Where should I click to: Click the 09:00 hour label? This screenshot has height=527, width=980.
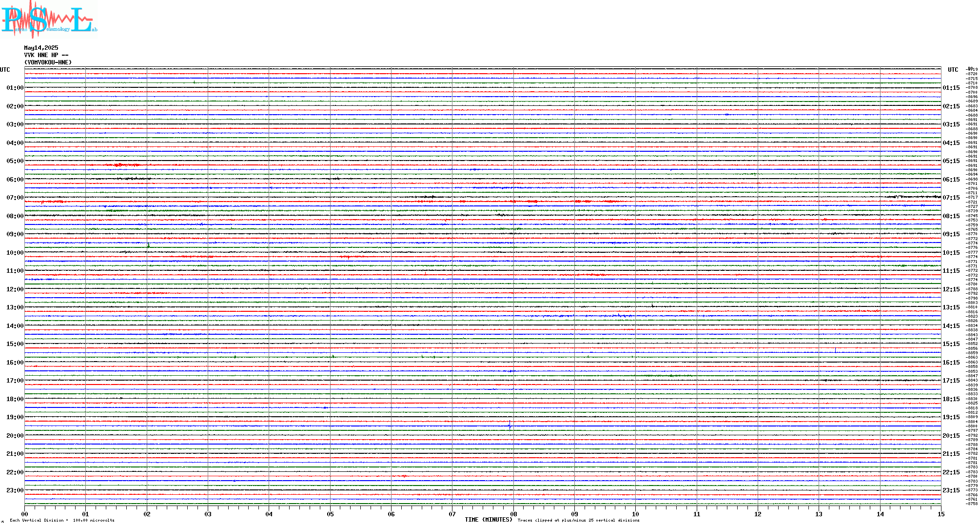[15, 234]
